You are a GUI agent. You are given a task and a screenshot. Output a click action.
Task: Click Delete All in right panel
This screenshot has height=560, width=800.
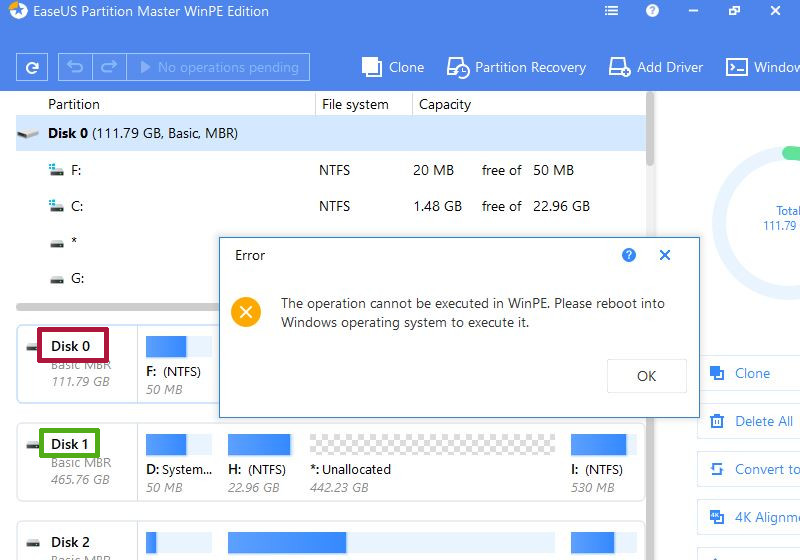point(753,421)
